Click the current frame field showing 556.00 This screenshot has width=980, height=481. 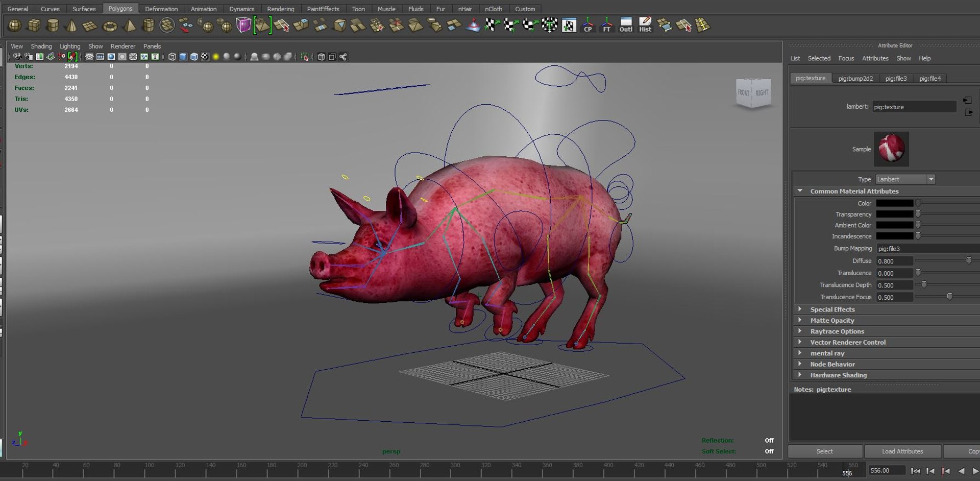click(x=887, y=470)
